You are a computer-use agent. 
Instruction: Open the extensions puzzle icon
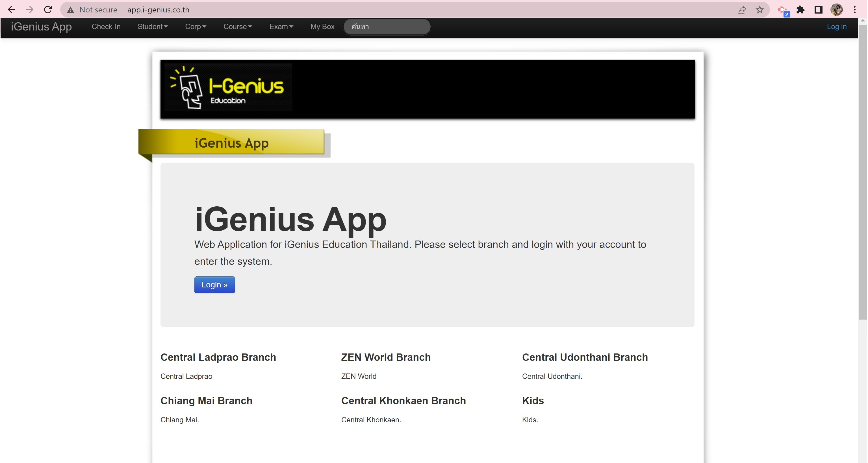(x=800, y=10)
